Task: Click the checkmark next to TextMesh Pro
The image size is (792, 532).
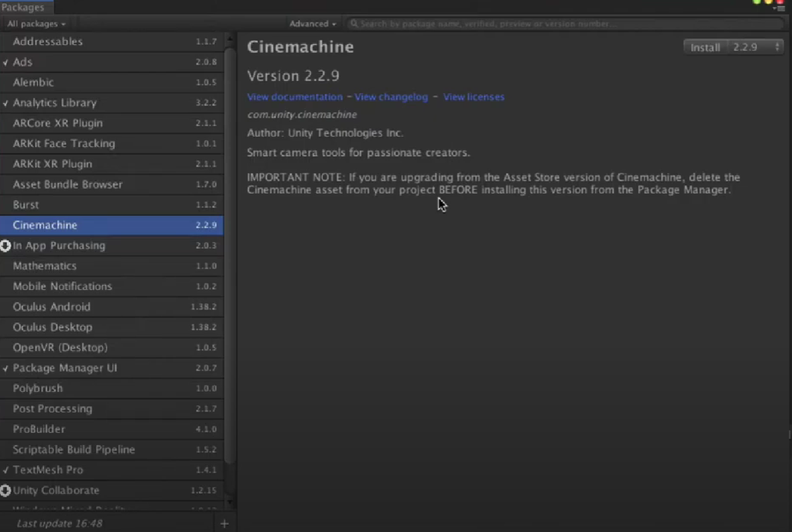Action: point(5,470)
